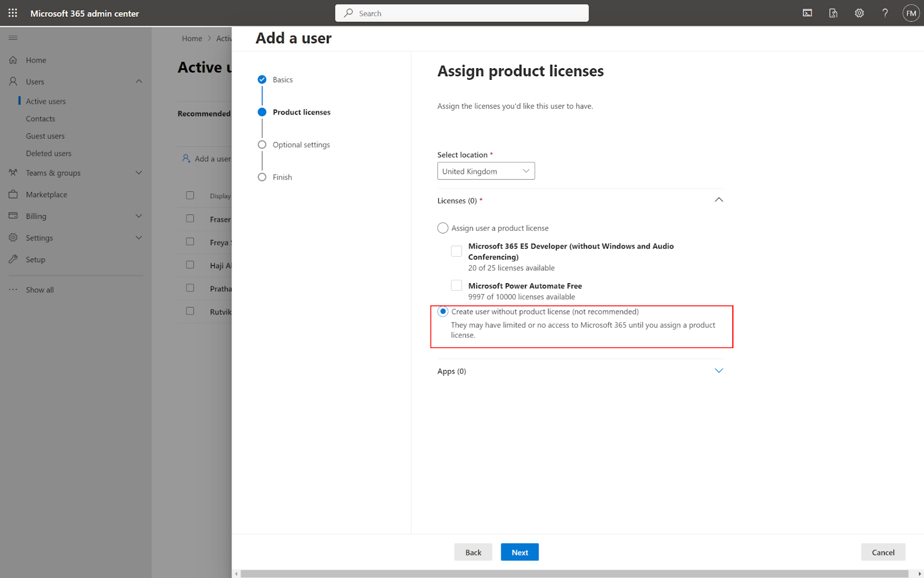Screen dimensions: 924x578
Task: Open FM account avatar
Action: (x=911, y=13)
